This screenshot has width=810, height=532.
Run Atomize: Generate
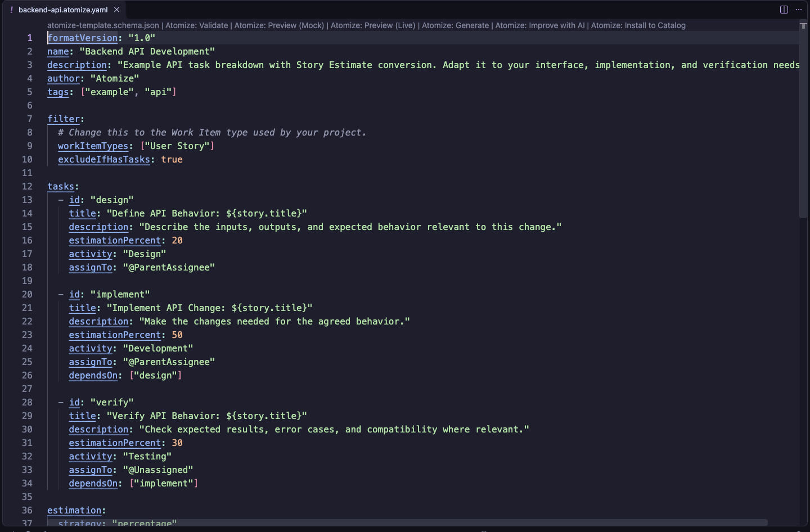(456, 25)
